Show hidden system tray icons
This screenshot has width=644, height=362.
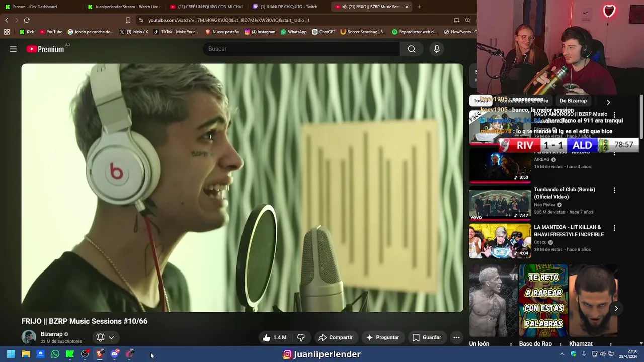coord(562,354)
